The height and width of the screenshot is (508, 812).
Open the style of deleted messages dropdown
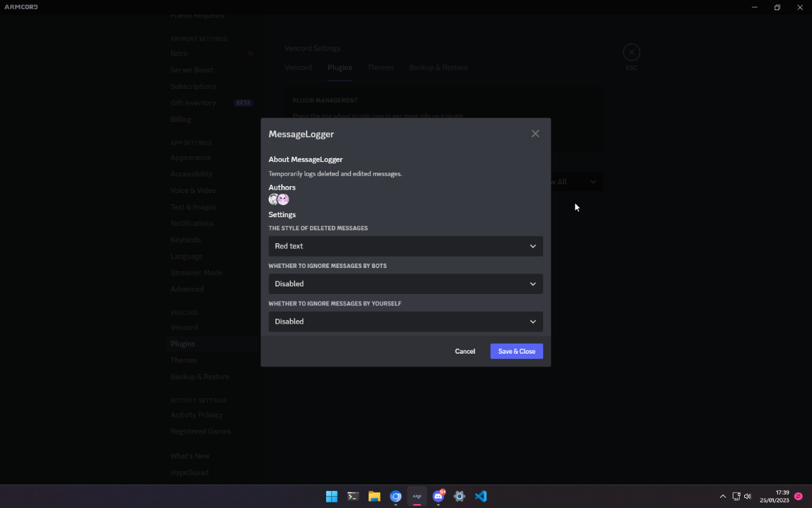[405, 246]
